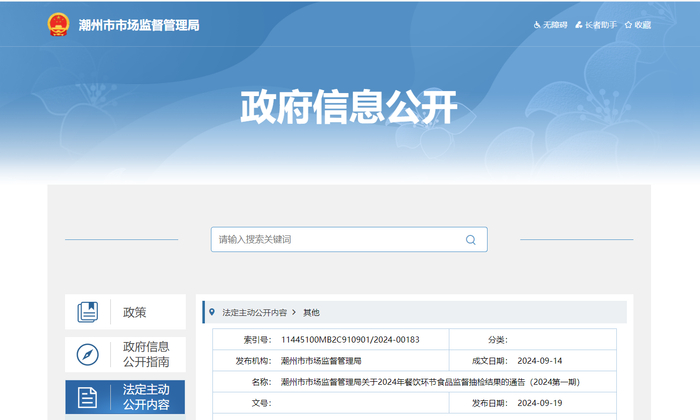Click the notice title about 2024年餐饮环节食品
This screenshot has height=420, width=700.
pos(430,382)
